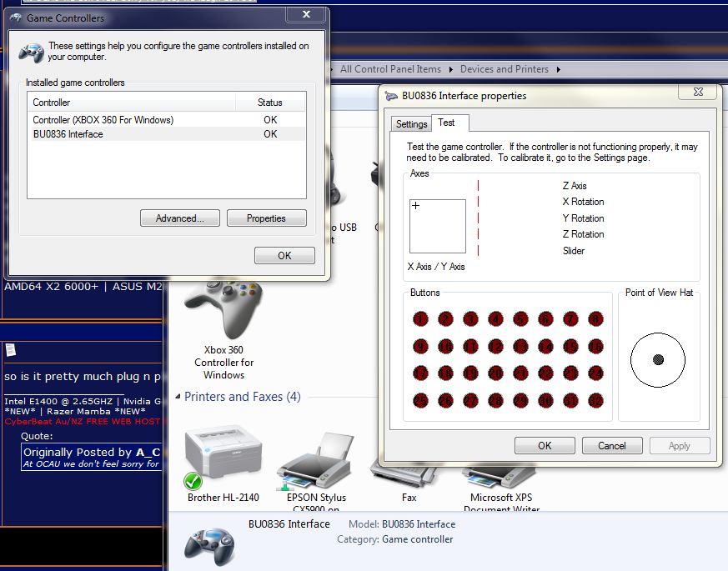728x571 pixels.
Task: Switch to the Settings tab
Action: coord(411,124)
